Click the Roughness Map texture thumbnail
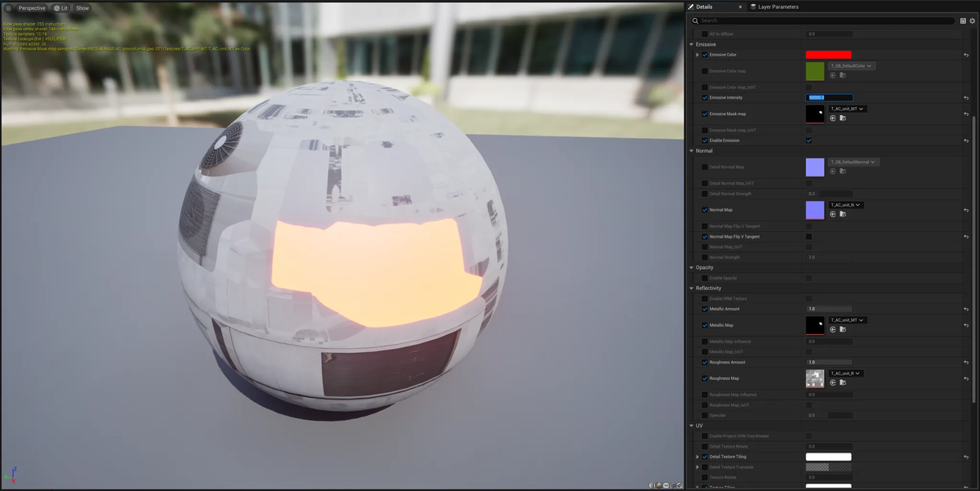This screenshot has height=491, width=980. (815, 378)
